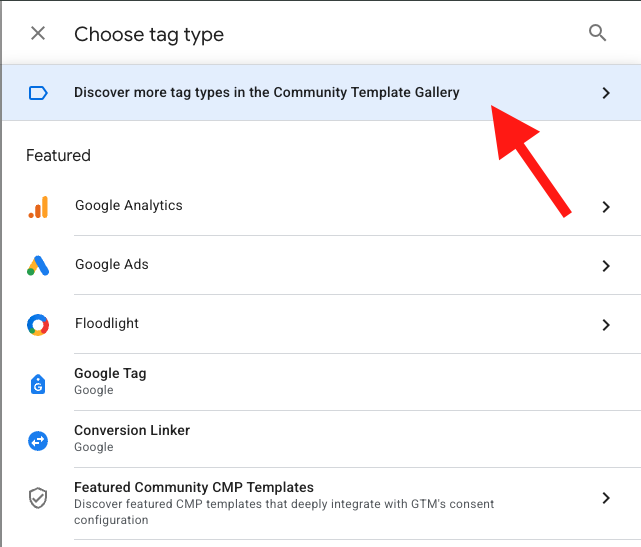Pick the Conversion Linker tag
This screenshot has height=547, width=641.
click(132, 431)
